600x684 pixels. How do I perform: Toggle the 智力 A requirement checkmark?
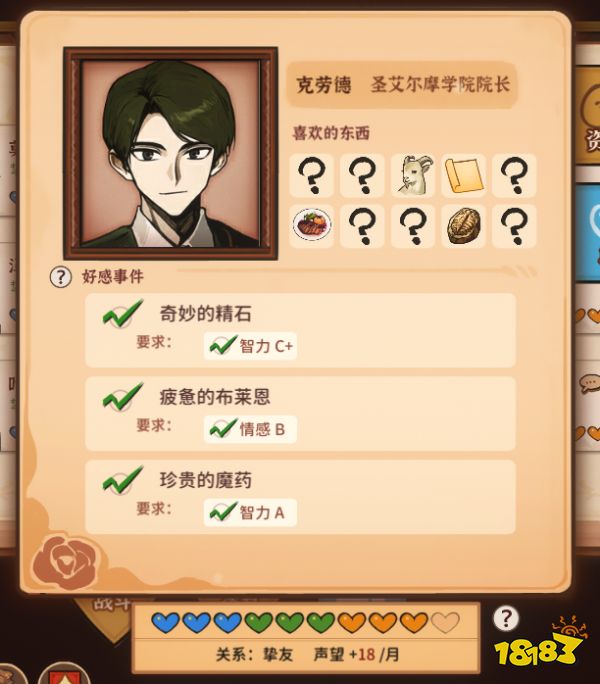[x=223, y=511]
